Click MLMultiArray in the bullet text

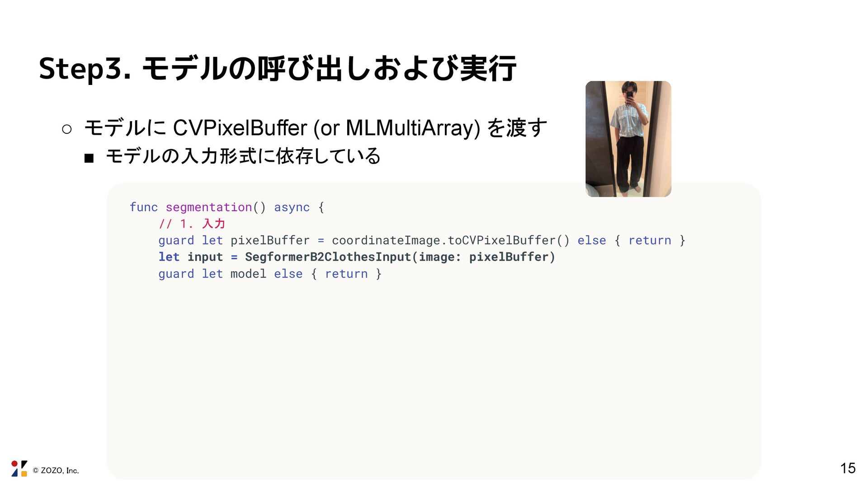410,128
